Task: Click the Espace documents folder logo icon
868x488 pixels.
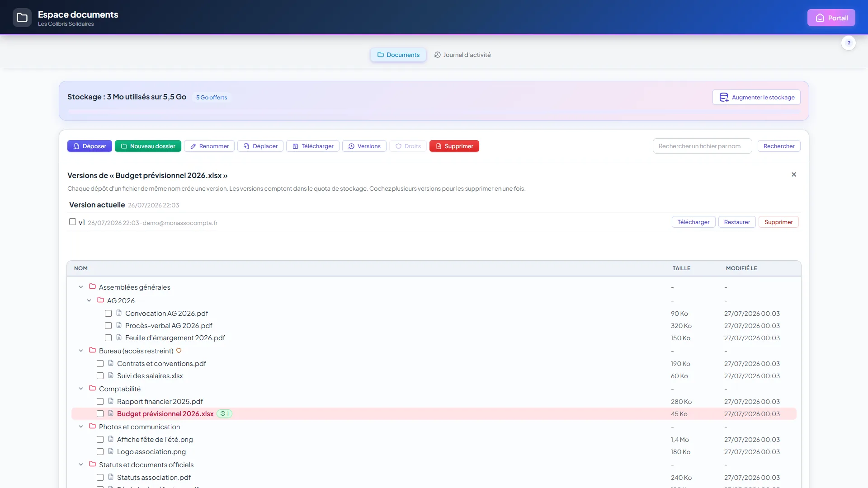Action: tap(22, 18)
